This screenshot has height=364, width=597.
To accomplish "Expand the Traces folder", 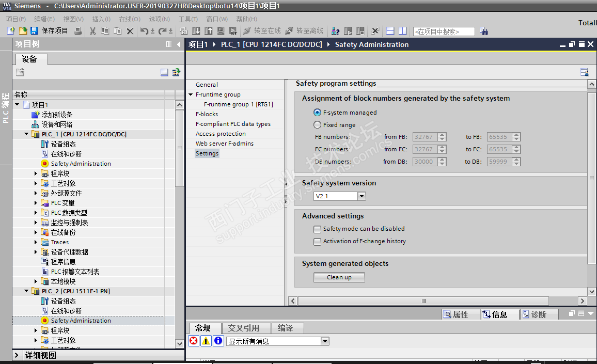I will (36, 242).
